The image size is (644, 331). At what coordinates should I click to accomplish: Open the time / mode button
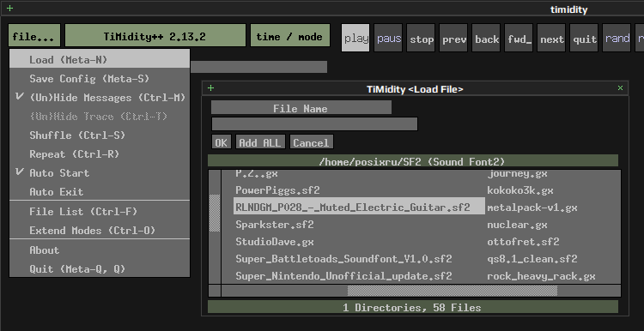290,35
